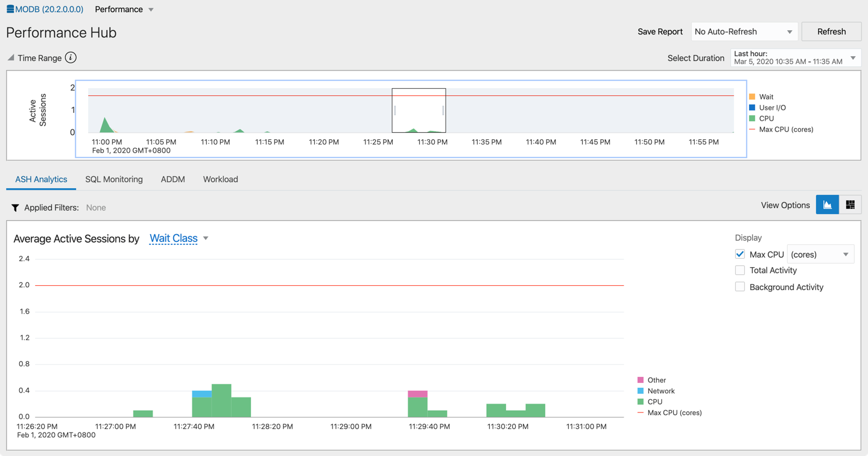
Task: Click the Refresh button
Action: tap(831, 31)
